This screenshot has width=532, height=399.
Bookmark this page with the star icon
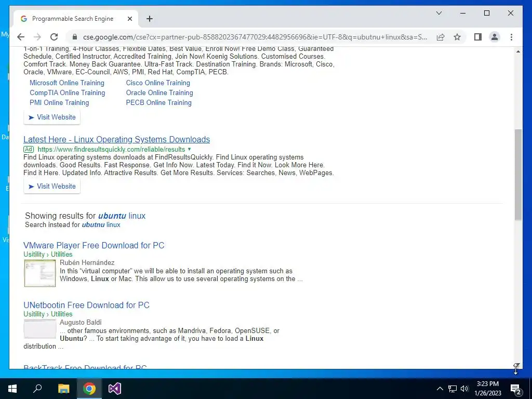click(x=457, y=37)
